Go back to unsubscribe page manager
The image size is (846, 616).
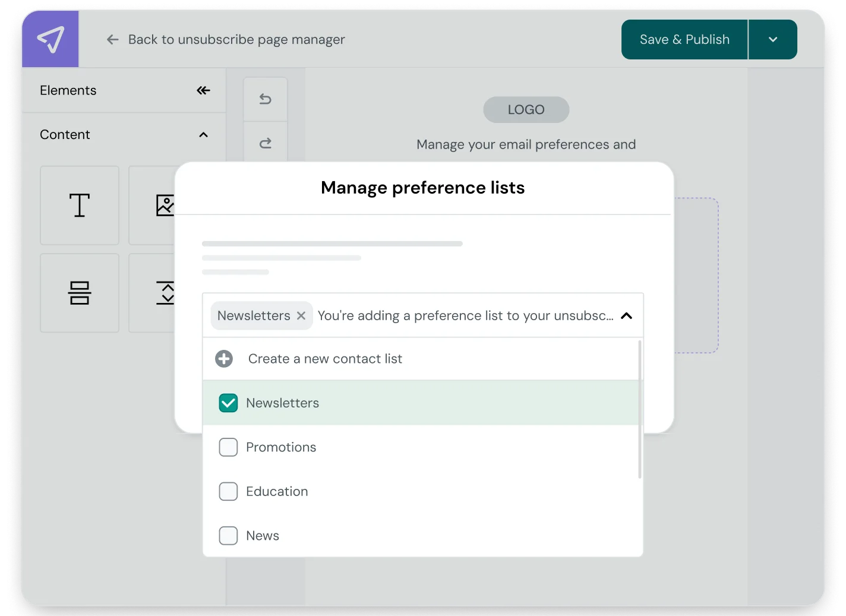pos(236,39)
